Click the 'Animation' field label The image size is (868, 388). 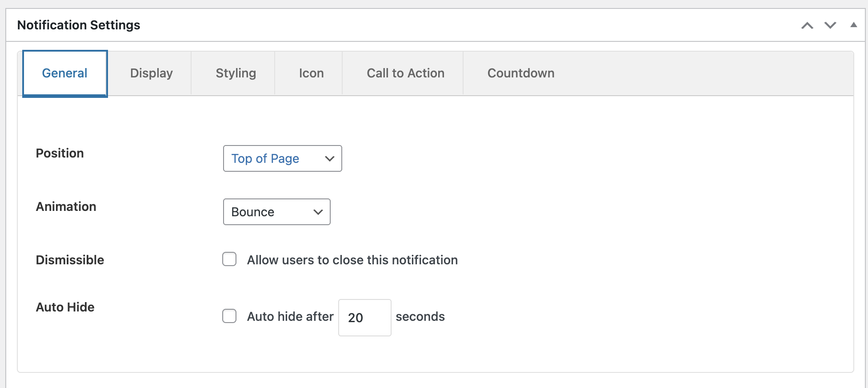[66, 206]
